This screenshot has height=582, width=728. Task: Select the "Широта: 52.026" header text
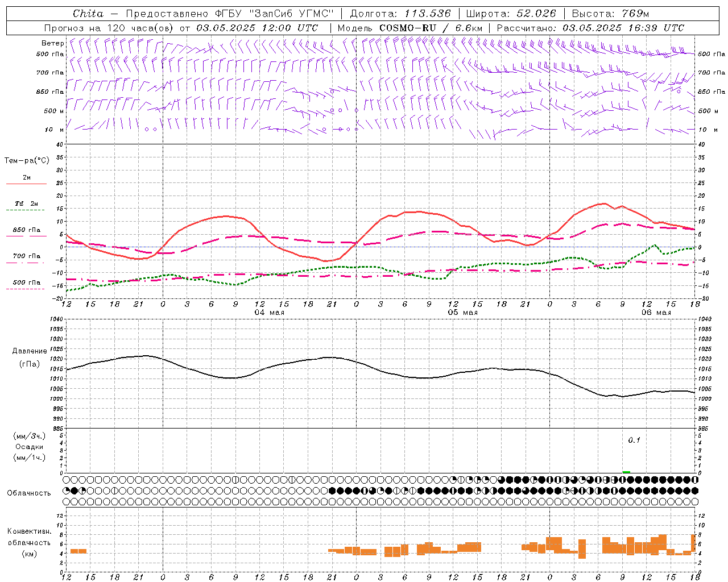[511, 14]
